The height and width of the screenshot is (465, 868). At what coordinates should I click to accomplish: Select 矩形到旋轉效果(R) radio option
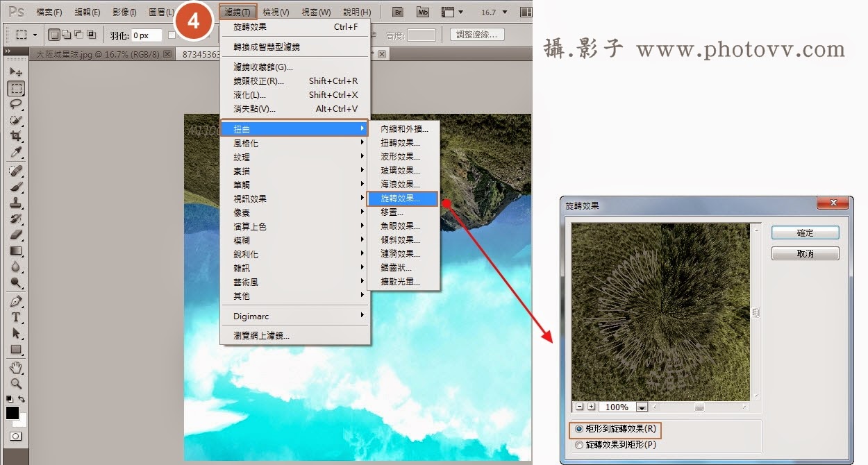tap(616, 430)
